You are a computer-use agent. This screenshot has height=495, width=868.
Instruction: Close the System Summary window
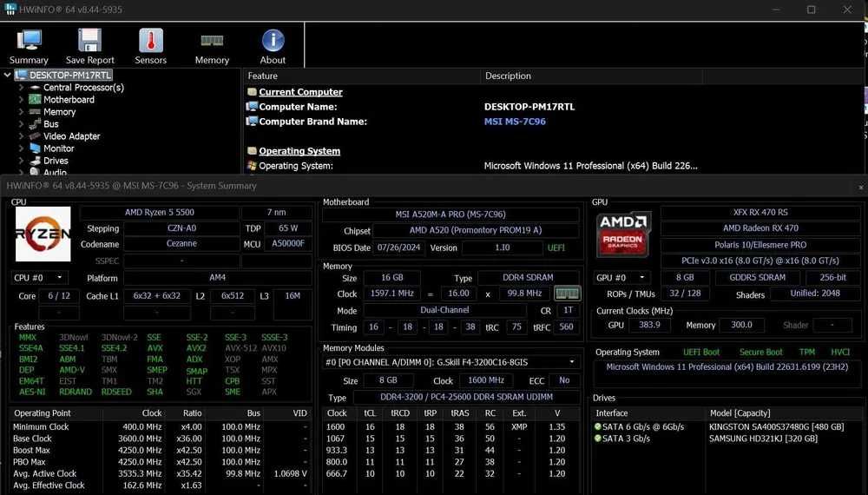tap(861, 188)
